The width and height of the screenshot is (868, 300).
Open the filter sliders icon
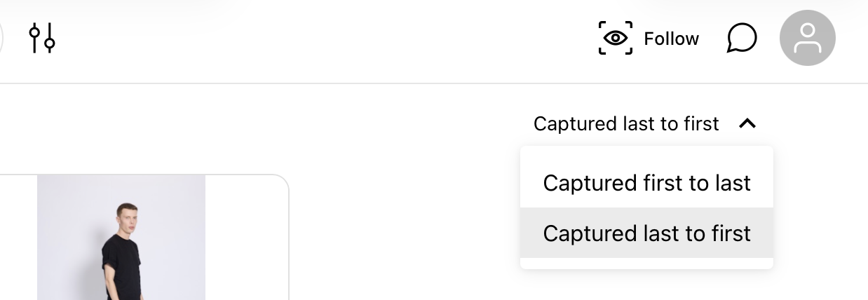click(x=42, y=38)
